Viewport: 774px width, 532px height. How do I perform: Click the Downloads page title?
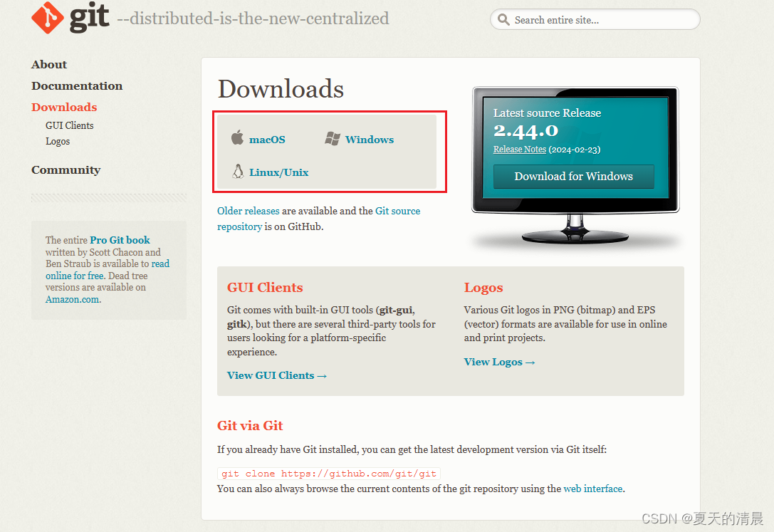click(281, 89)
